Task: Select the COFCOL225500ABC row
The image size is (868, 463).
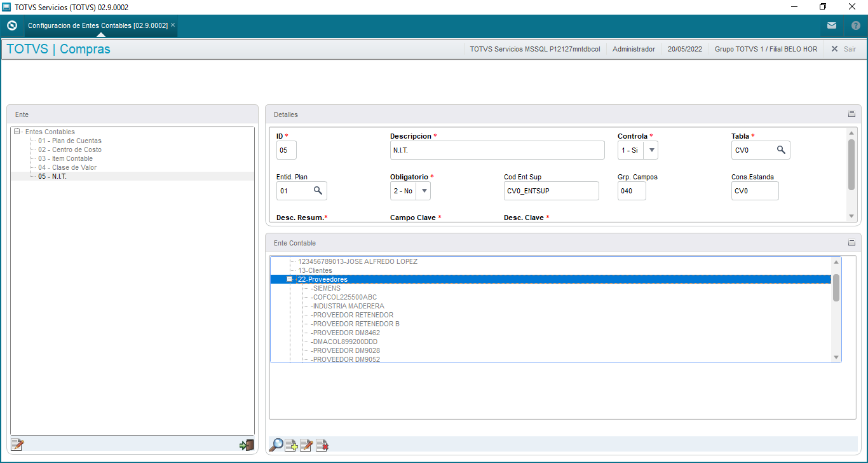Action: (344, 297)
